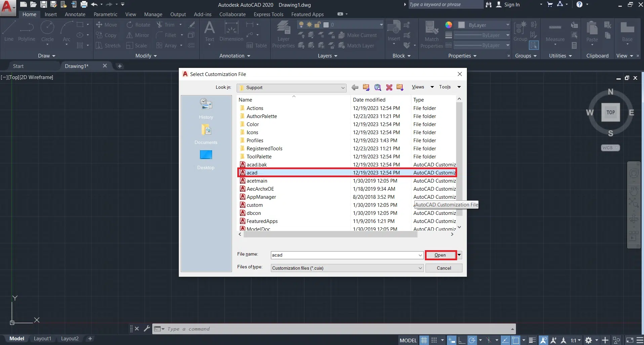
Task: Open the object color wheel swatch
Action: pos(448,25)
